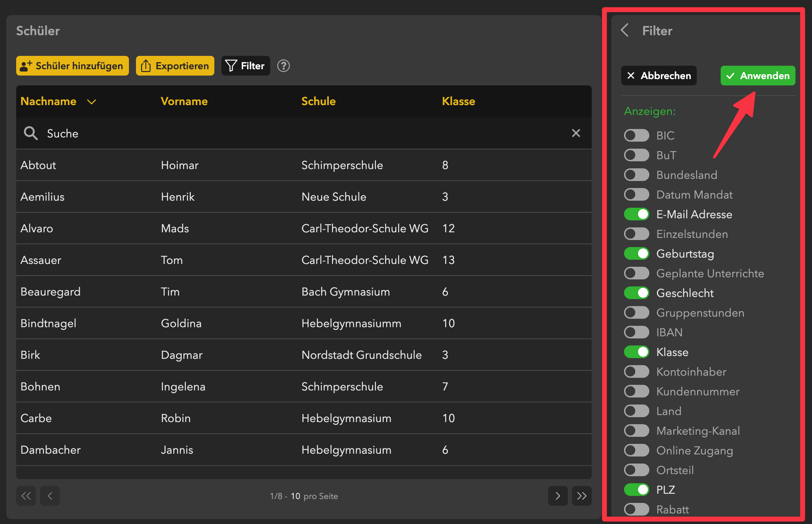
Task: Jump to the first page double arrow
Action: coord(26,496)
